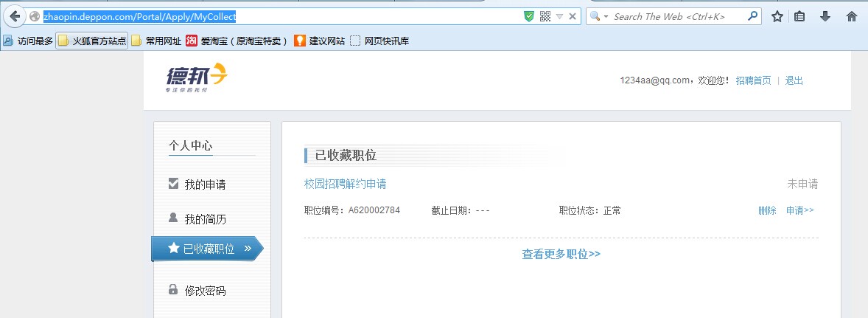The image size is (868, 318).
Task: Click the 职位状态：正常 text
Action: 590,210
